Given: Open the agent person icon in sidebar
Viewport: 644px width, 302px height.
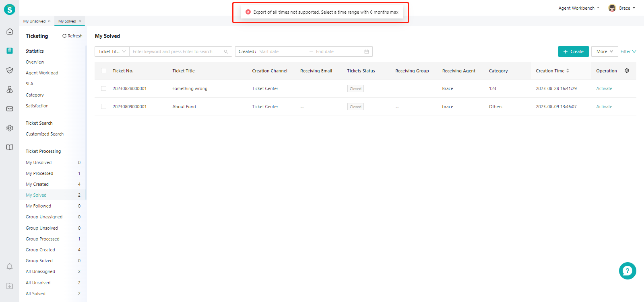Looking at the screenshot, I should pos(10,89).
